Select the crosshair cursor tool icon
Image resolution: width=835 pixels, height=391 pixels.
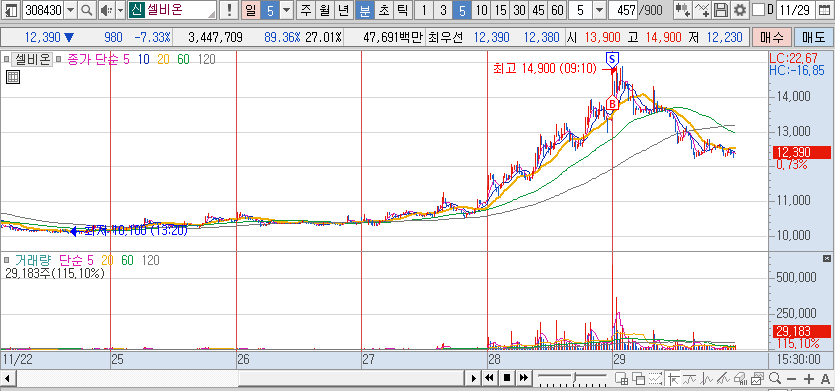(673, 378)
